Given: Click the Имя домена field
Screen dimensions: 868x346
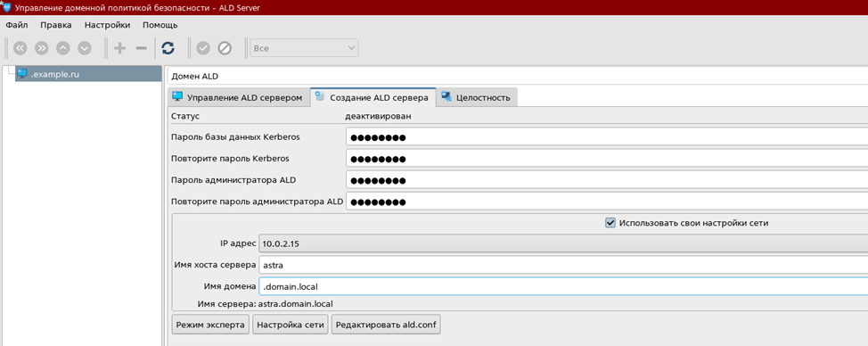Looking at the screenshot, I should 563,286.
